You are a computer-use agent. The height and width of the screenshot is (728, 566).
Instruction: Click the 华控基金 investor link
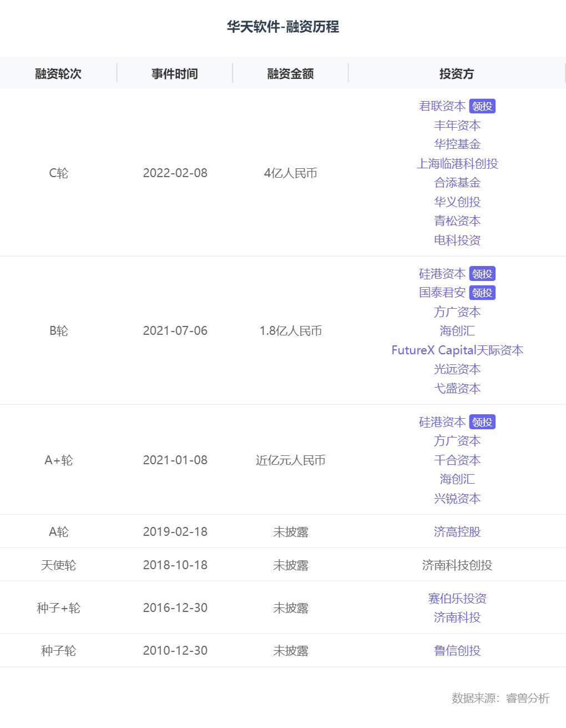[x=457, y=144]
